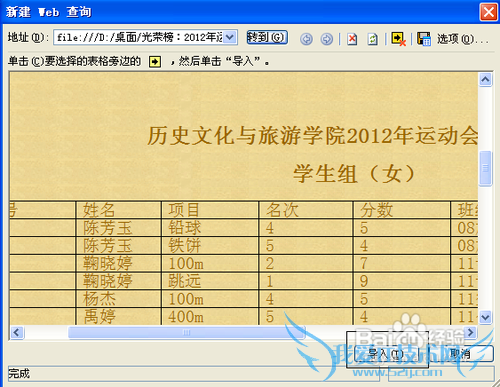Click the 分数 column header cell
Viewport: 500px width, 387px height.
pos(402,210)
